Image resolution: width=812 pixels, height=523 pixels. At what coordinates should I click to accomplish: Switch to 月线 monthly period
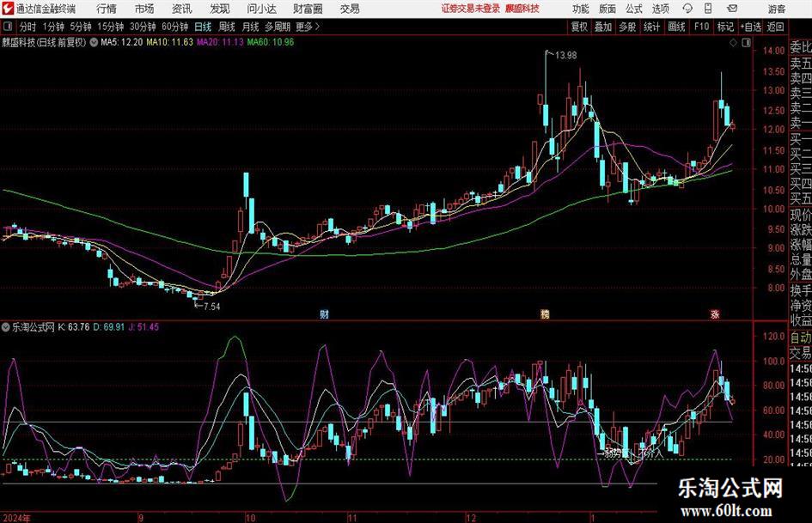251,27
